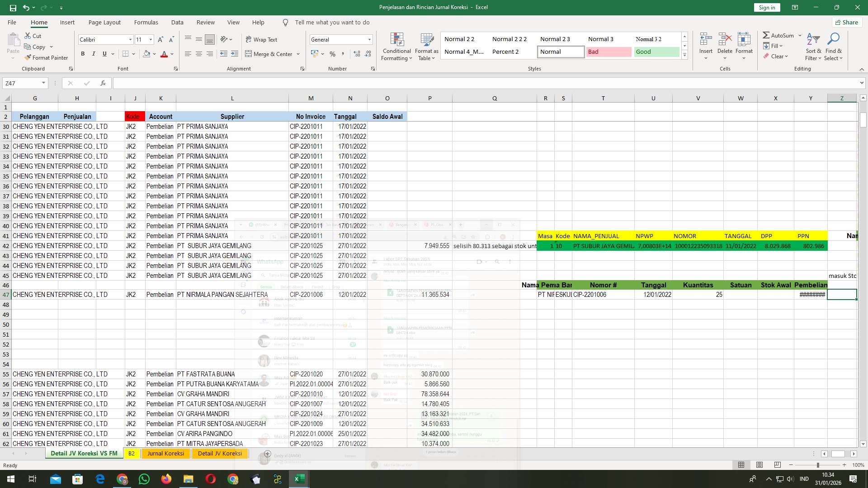Open the Font size dropdown
This screenshot has width=868, height=488.
pyautogui.click(x=151, y=39)
